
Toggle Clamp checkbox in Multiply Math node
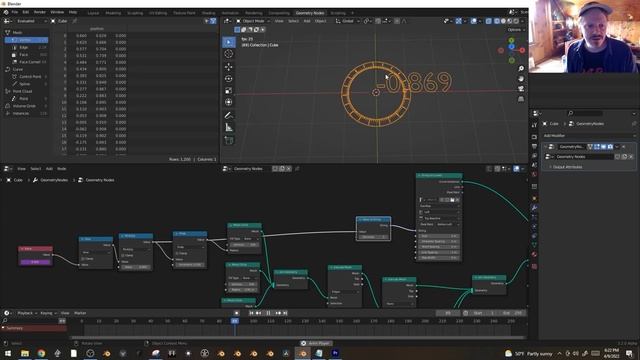tap(123, 256)
